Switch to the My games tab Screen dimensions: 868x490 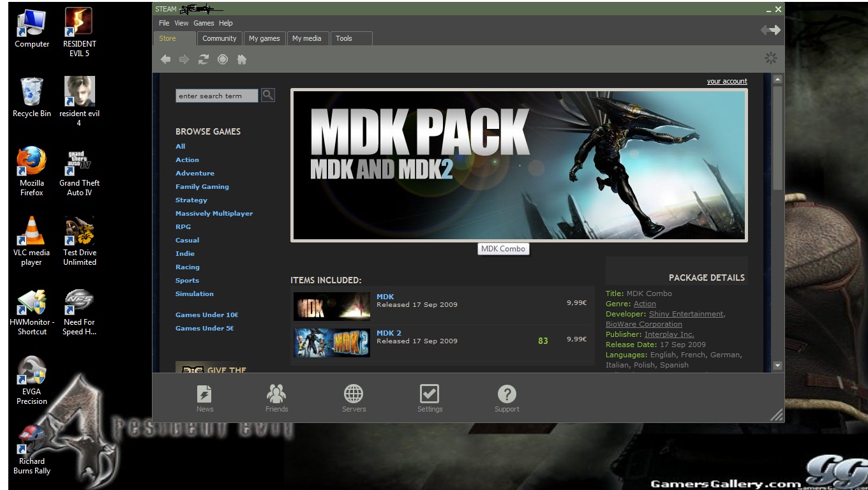pyautogui.click(x=264, y=38)
